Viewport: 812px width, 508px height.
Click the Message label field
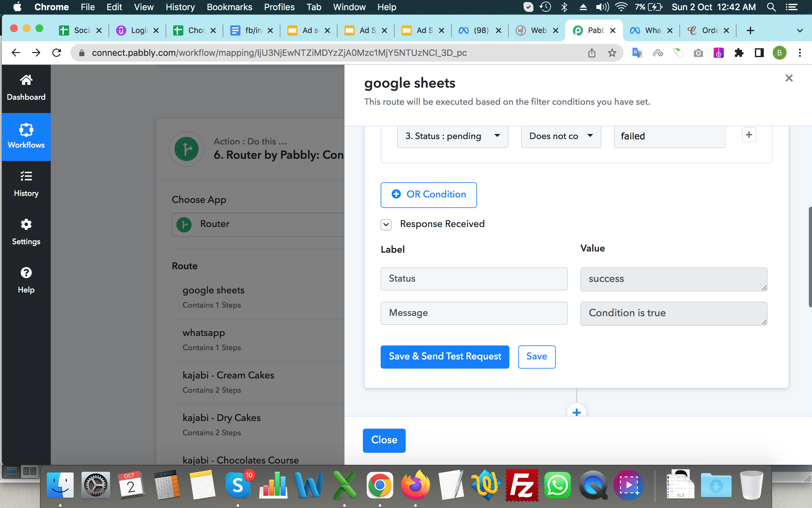[474, 313]
